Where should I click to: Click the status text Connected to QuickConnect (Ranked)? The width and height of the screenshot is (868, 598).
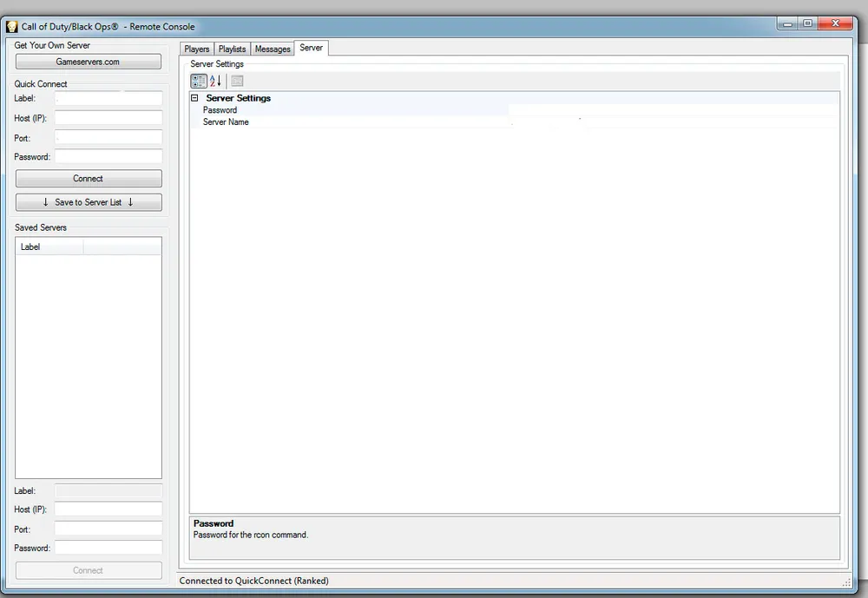pyautogui.click(x=253, y=581)
